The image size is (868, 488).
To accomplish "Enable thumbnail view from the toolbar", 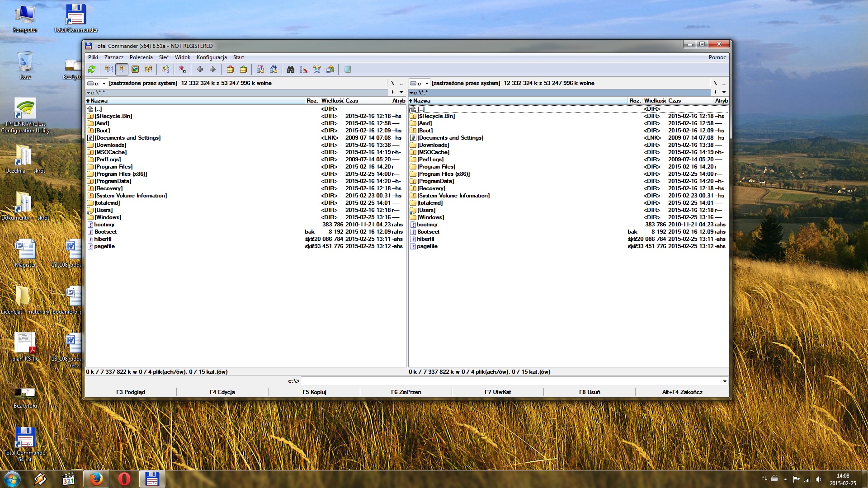I will click(135, 69).
